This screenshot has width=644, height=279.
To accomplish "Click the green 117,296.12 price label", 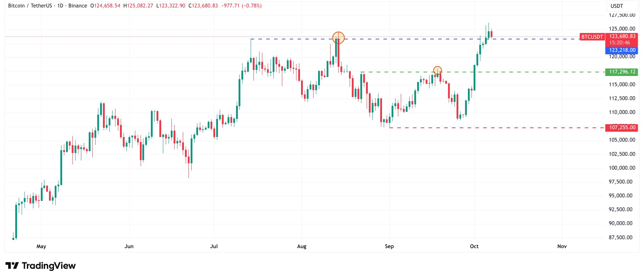I will tap(622, 72).
